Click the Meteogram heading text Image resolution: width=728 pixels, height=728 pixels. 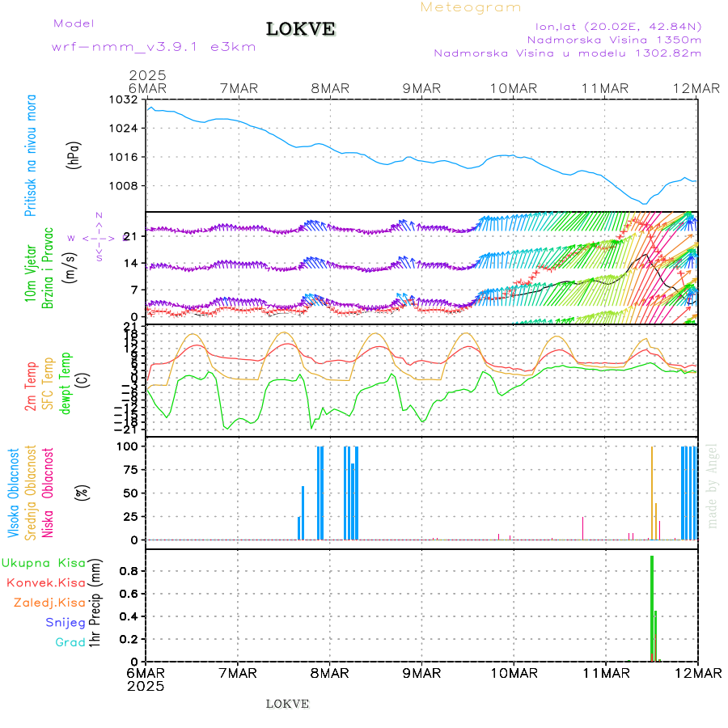[471, 7]
